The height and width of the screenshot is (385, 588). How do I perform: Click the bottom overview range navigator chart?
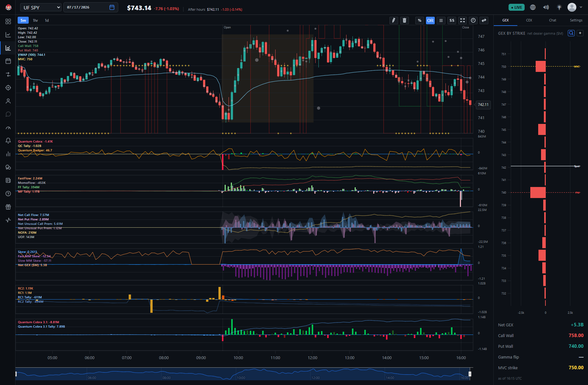243,374
